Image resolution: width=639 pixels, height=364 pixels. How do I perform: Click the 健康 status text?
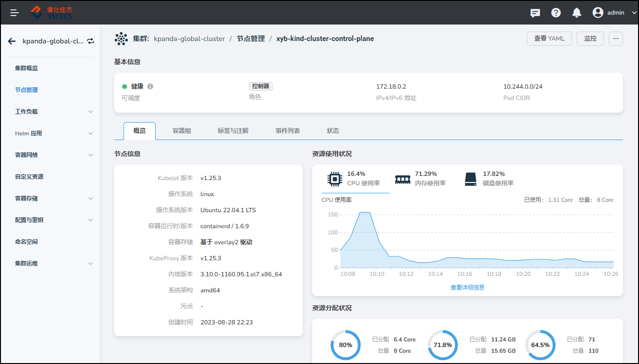137,86
